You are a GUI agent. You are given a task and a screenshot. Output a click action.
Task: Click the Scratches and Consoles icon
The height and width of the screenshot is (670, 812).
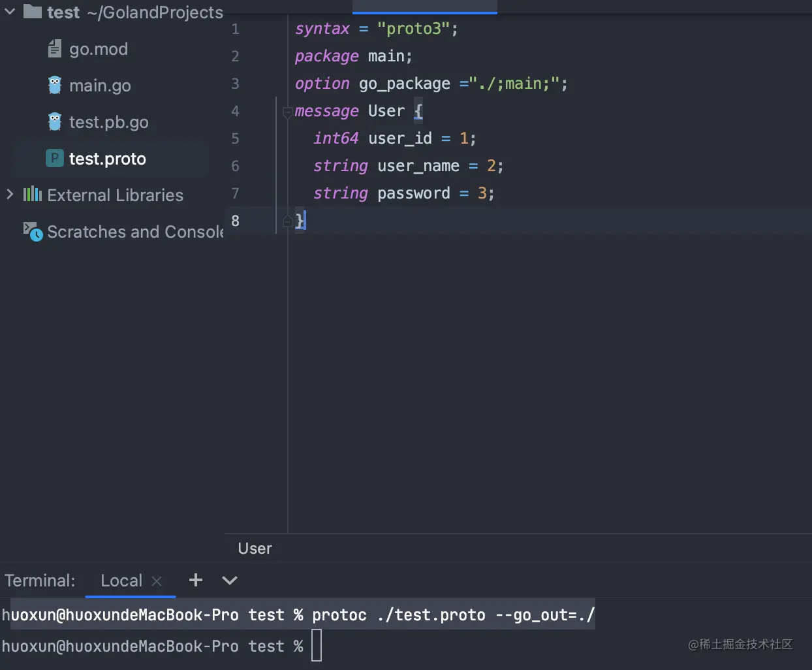33,231
